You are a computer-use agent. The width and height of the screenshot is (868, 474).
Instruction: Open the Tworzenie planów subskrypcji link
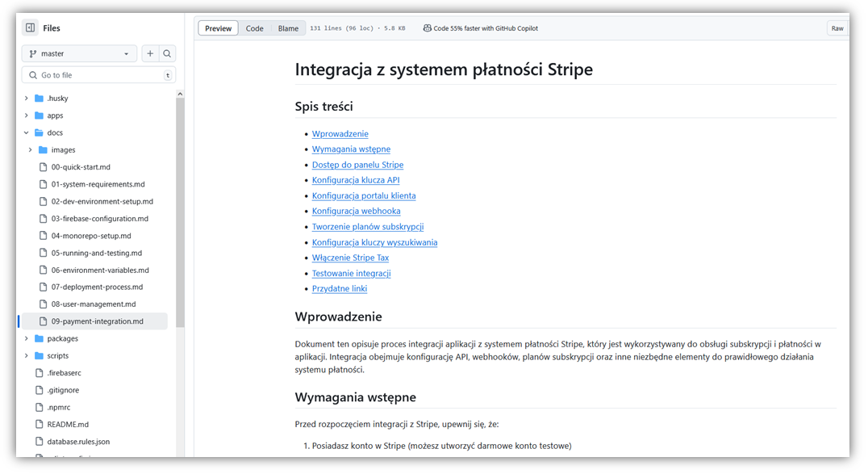pos(368,227)
